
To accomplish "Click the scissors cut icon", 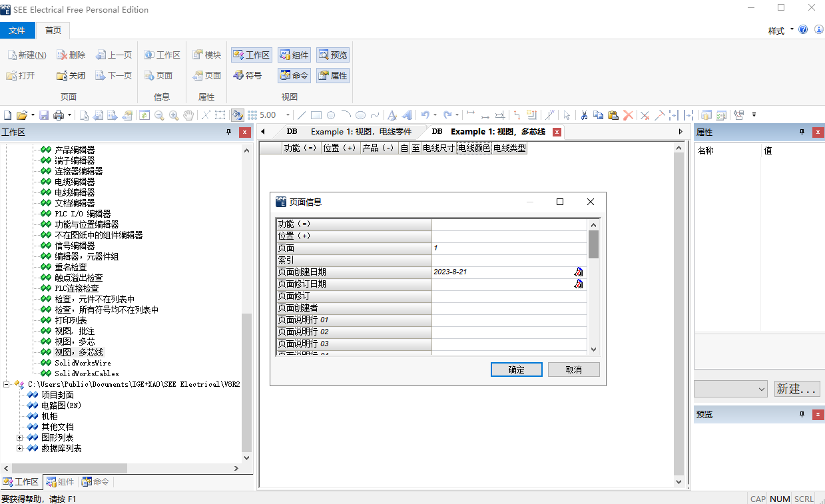I will pos(584,115).
